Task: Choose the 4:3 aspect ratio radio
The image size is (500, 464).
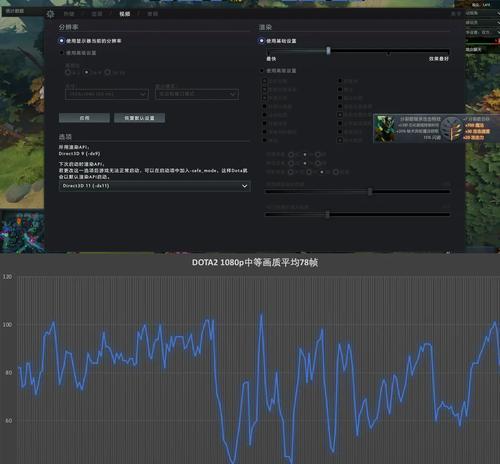Action: [68, 72]
